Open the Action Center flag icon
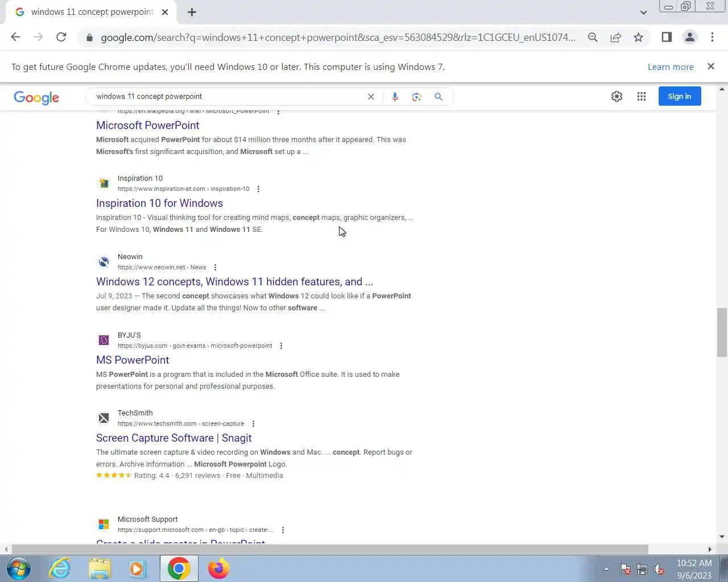 [x=625, y=569]
